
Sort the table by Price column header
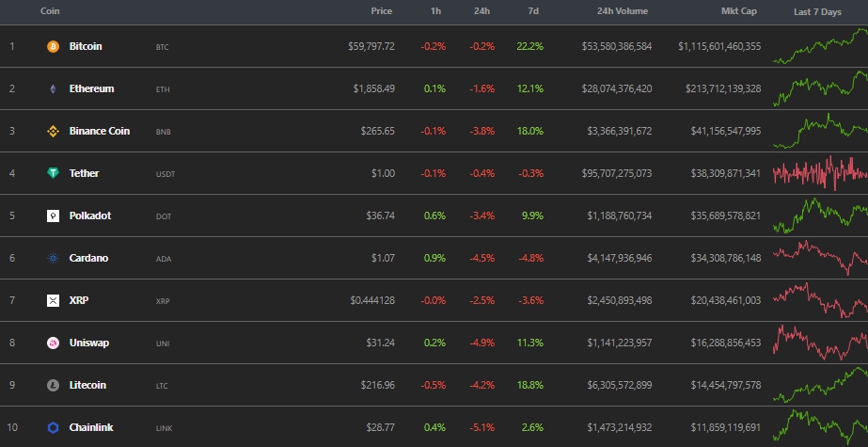(381, 11)
